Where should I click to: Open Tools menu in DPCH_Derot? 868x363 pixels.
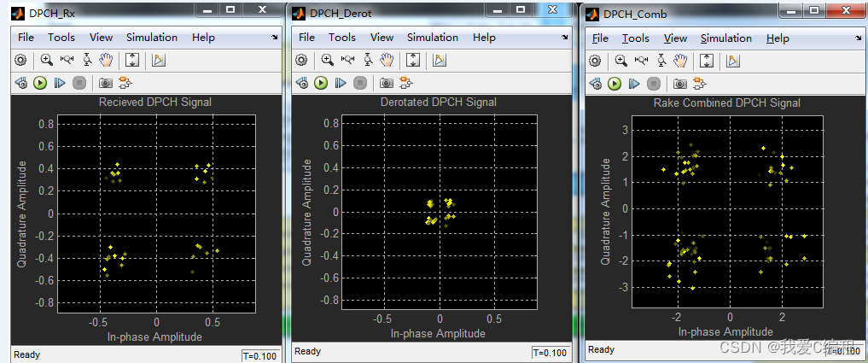pos(342,38)
